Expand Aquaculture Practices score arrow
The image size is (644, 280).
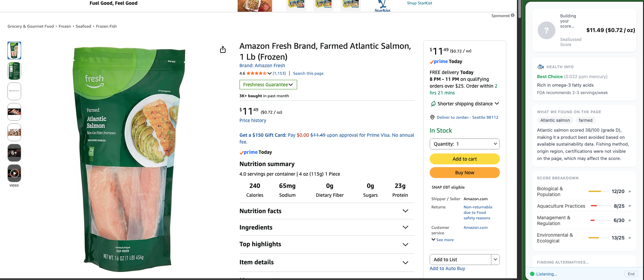(630, 206)
